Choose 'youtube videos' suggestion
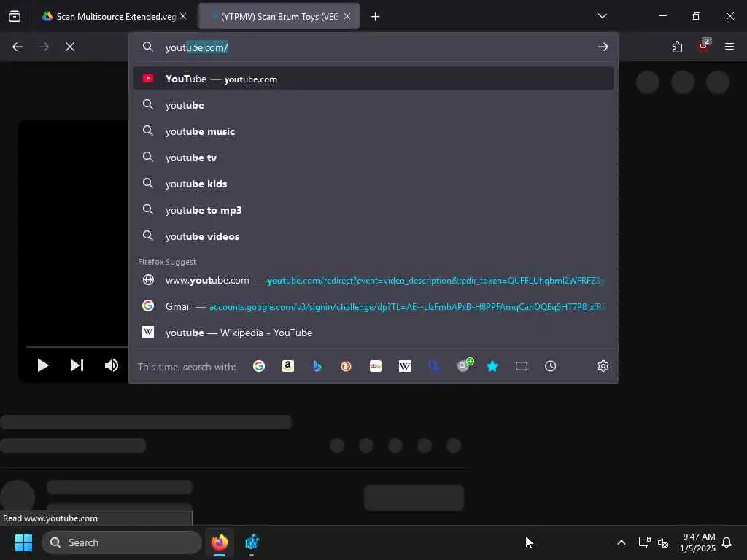The width and height of the screenshot is (747, 560). [373, 236]
